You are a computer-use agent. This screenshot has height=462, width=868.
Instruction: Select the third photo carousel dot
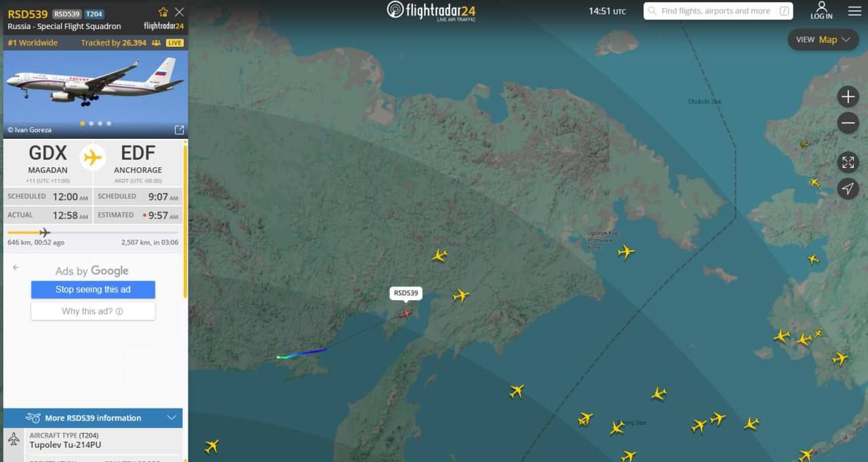pos(100,123)
